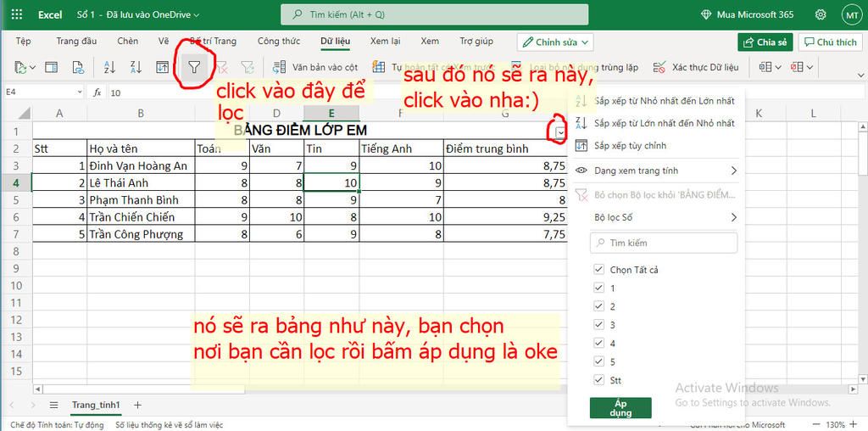Click Xác thực Dữ liệu tool
868x431 pixels.
point(696,68)
